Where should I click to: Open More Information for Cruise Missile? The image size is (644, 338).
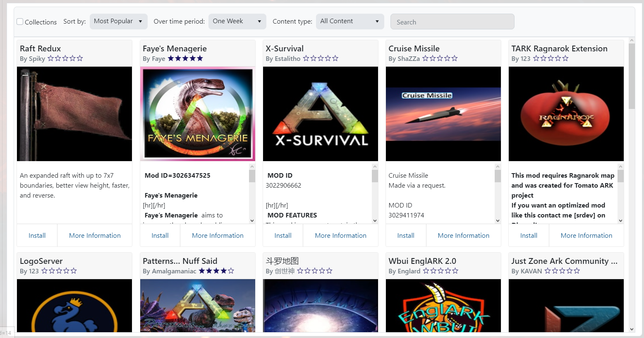(463, 235)
